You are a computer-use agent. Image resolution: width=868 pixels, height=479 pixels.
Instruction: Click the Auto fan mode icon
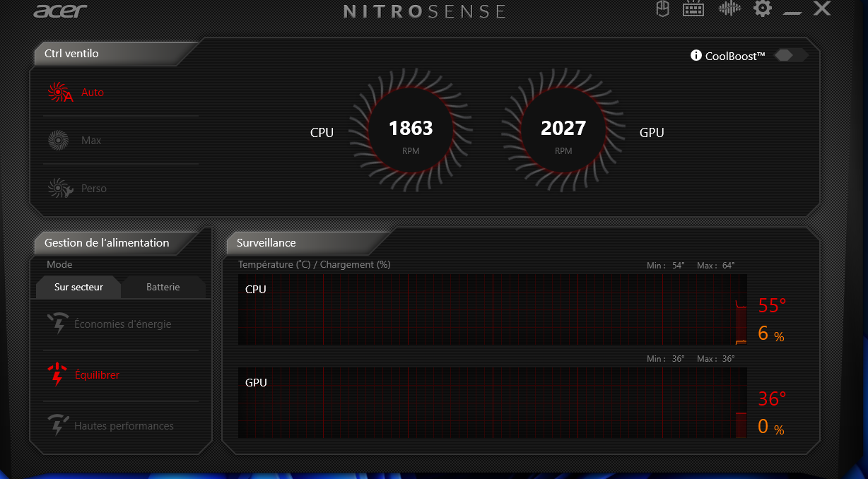(x=59, y=93)
